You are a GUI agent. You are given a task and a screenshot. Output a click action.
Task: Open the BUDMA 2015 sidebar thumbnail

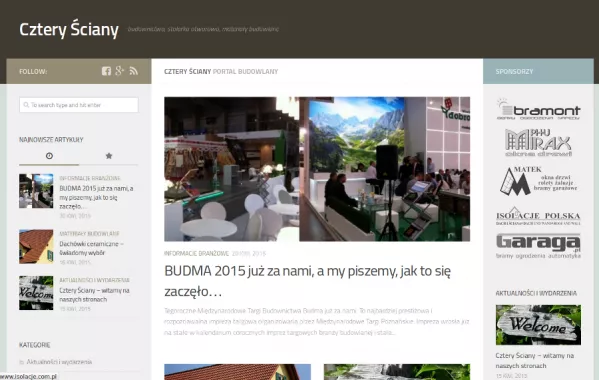click(x=36, y=191)
